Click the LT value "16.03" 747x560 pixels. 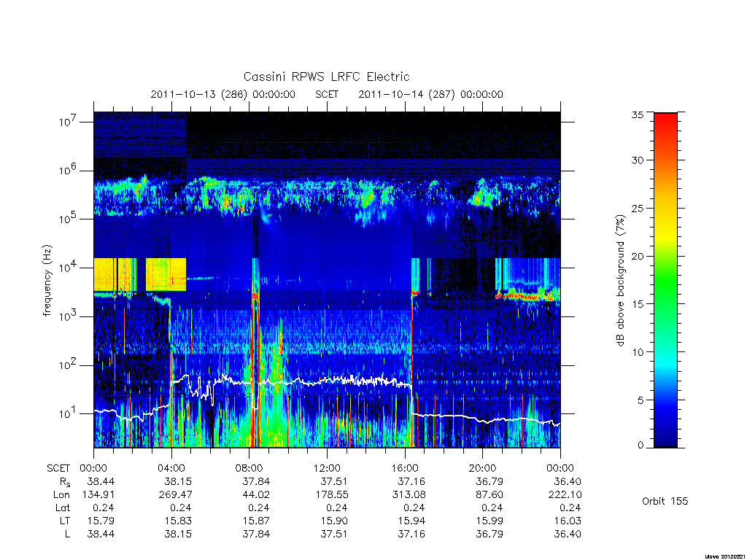[568, 521]
